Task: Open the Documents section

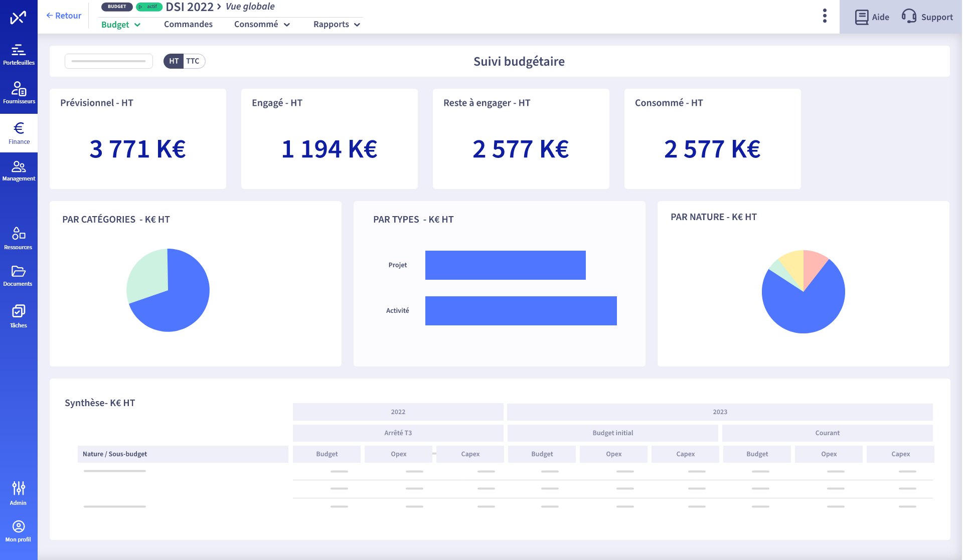Action: click(x=19, y=275)
